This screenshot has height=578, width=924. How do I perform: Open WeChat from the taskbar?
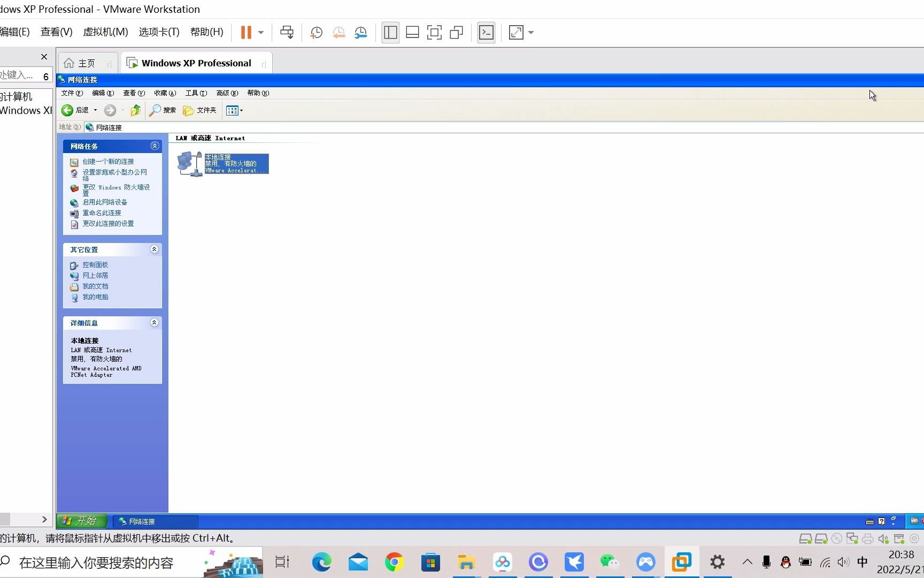point(609,562)
